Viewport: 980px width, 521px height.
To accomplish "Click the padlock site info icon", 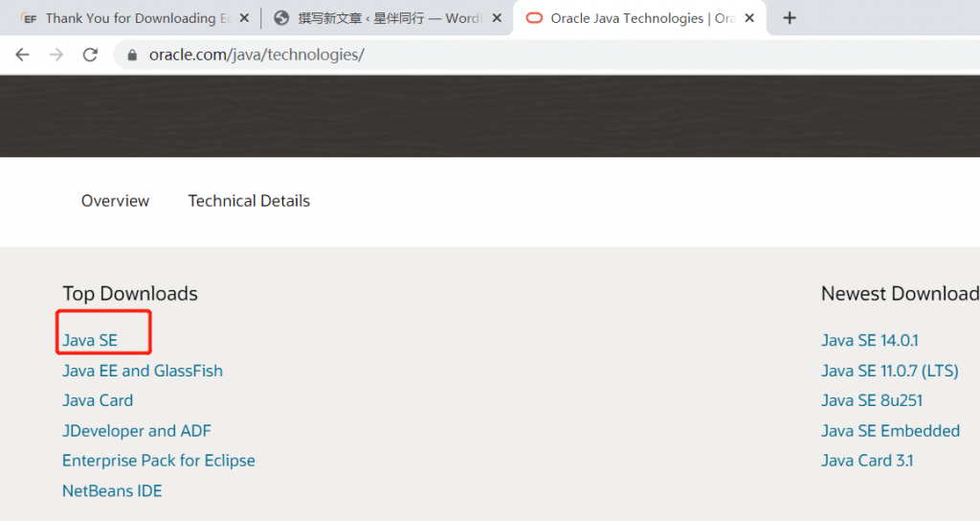I will tap(132, 55).
